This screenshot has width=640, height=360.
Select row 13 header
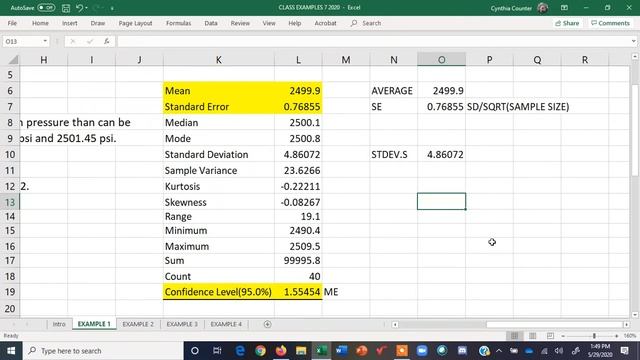tap(10, 202)
